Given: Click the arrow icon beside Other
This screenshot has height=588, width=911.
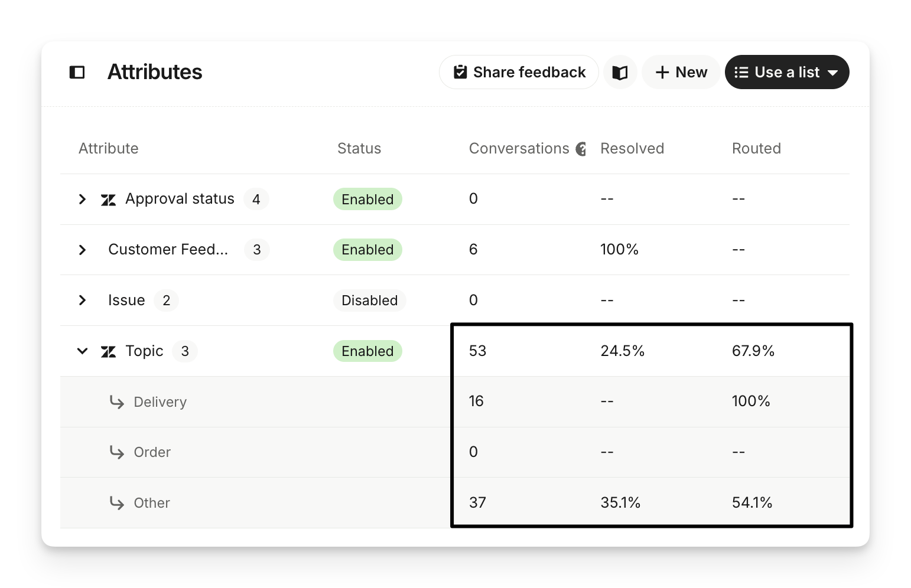Looking at the screenshot, I should click(117, 503).
